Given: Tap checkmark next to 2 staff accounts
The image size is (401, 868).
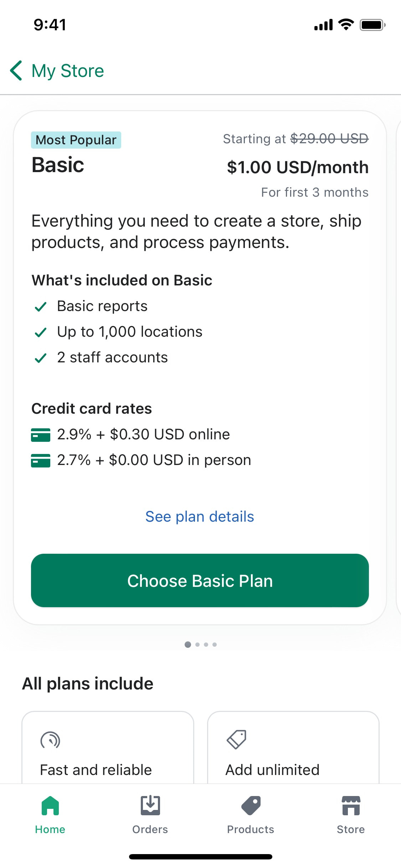Looking at the screenshot, I should 41,358.
